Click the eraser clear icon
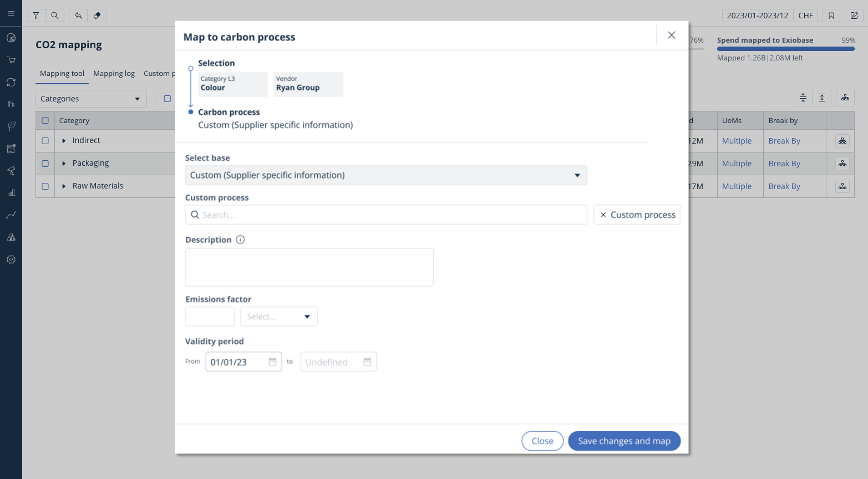Image resolution: width=868 pixels, height=479 pixels. coord(97,16)
